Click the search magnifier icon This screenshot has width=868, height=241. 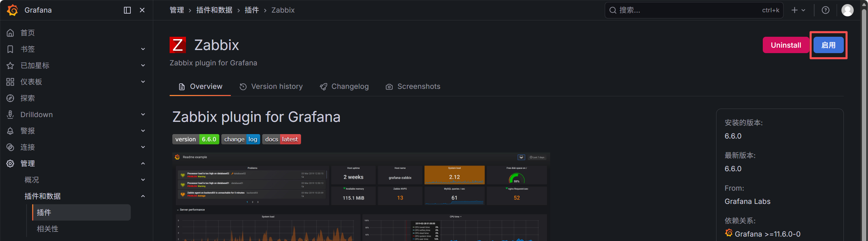(613, 10)
